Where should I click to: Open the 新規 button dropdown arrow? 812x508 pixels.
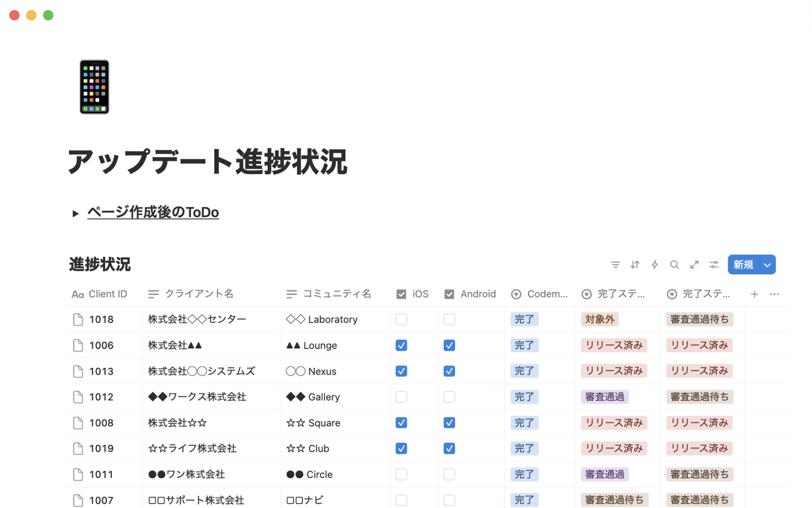pos(766,265)
